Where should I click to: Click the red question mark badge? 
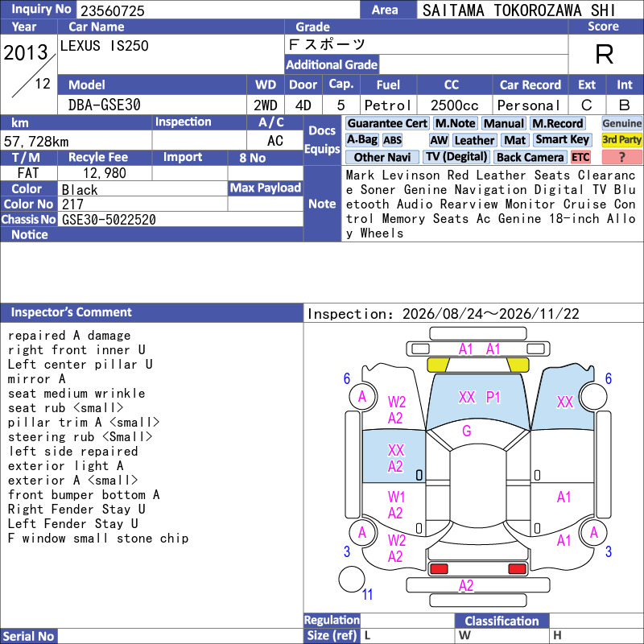point(621,157)
